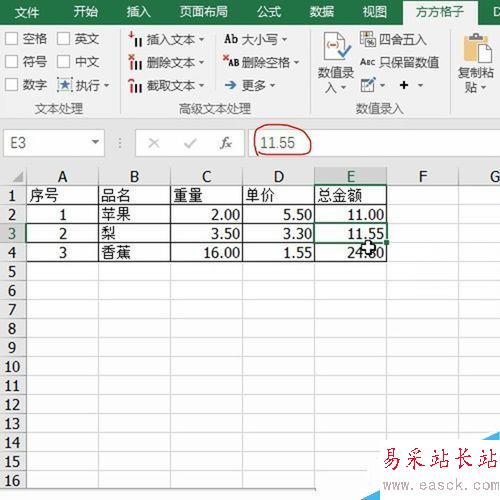
Task: Select column A header
Action: (62, 176)
